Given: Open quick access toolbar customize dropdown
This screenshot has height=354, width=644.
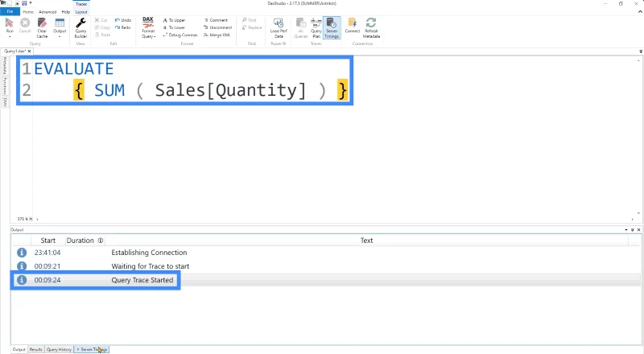Looking at the screenshot, I should 31,3.
